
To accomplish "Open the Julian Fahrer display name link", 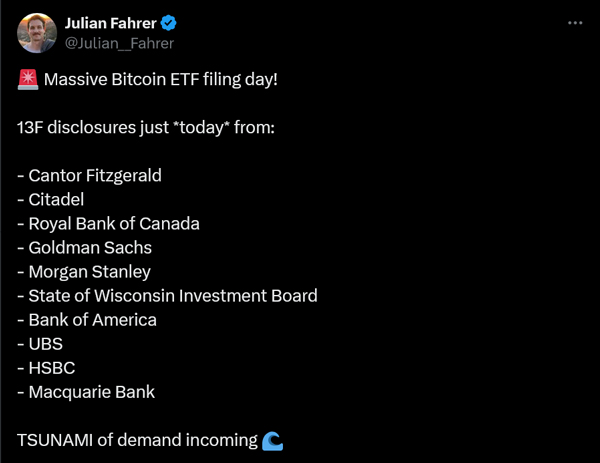I will coord(108,23).
